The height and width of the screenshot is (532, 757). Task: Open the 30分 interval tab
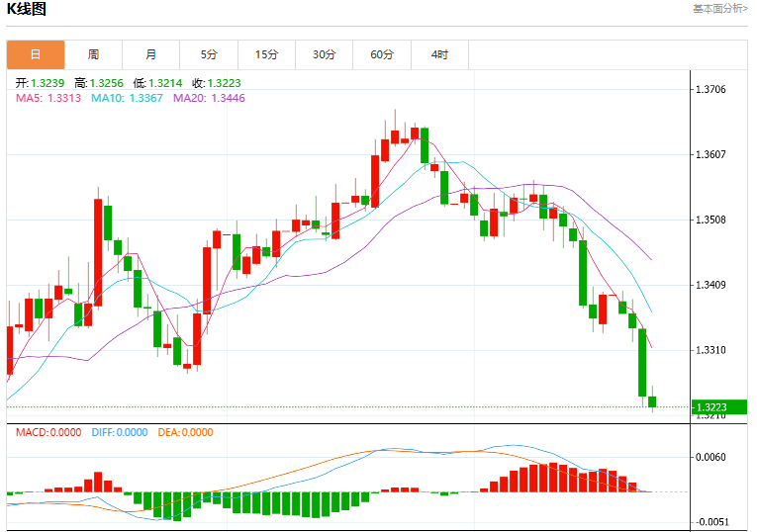[324, 54]
